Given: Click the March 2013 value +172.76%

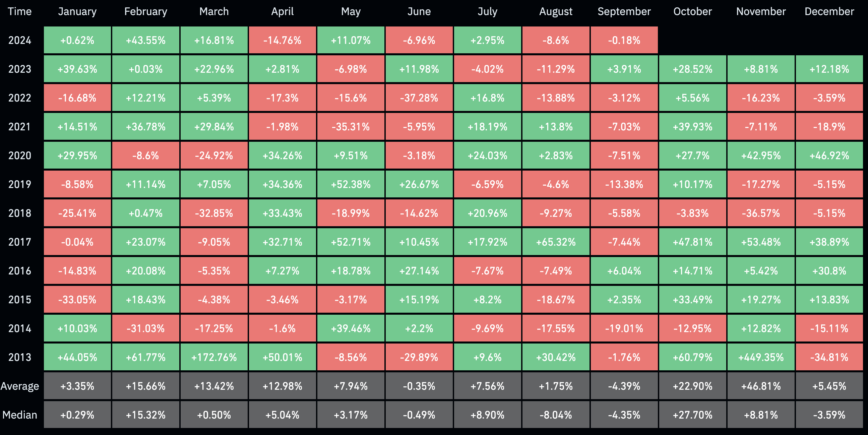Looking at the screenshot, I should click(x=214, y=357).
